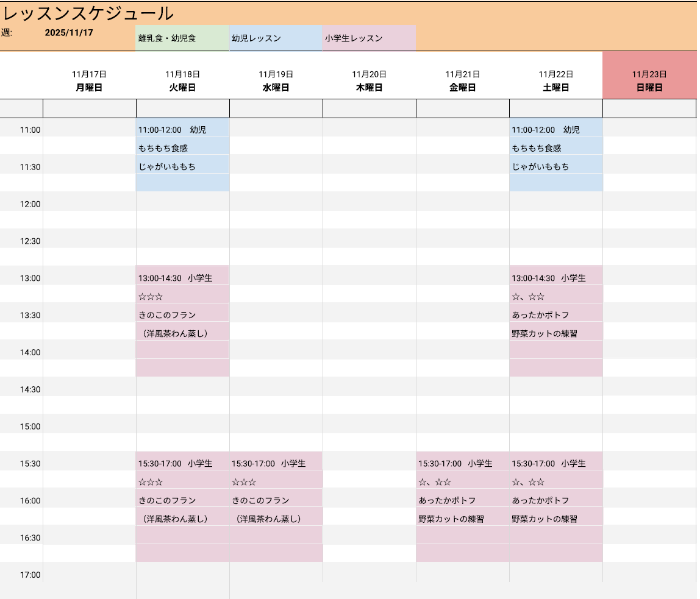Click the green 離乳食・幼児食 legend swatch

click(x=182, y=38)
